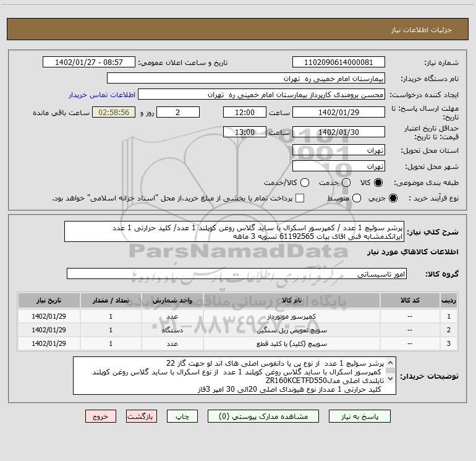Image resolution: width=476 pixels, height=461 pixels.
Task: Click the شرح کلی نیاز description box
Action: [x=234, y=232]
